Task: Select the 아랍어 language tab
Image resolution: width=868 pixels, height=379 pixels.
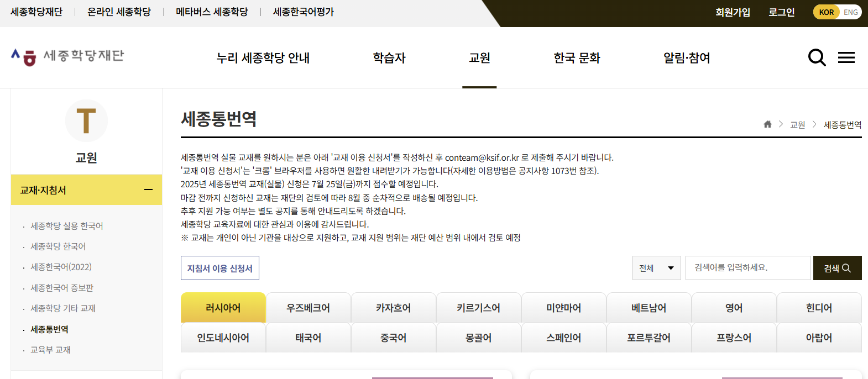Action: click(x=819, y=338)
